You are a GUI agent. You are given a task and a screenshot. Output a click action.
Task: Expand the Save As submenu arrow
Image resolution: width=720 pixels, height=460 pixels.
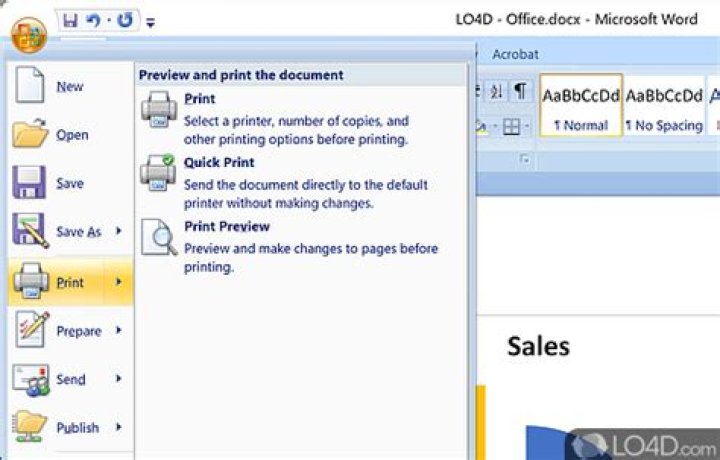(119, 231)
